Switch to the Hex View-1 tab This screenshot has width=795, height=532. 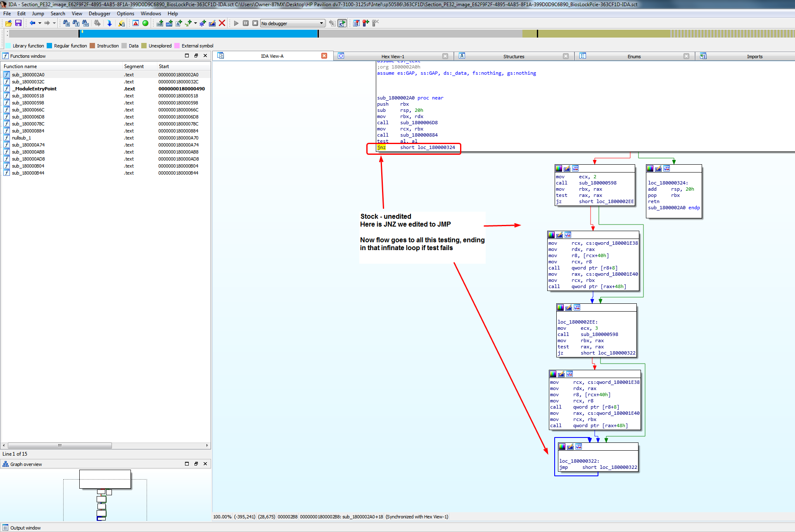coord(393,57)
